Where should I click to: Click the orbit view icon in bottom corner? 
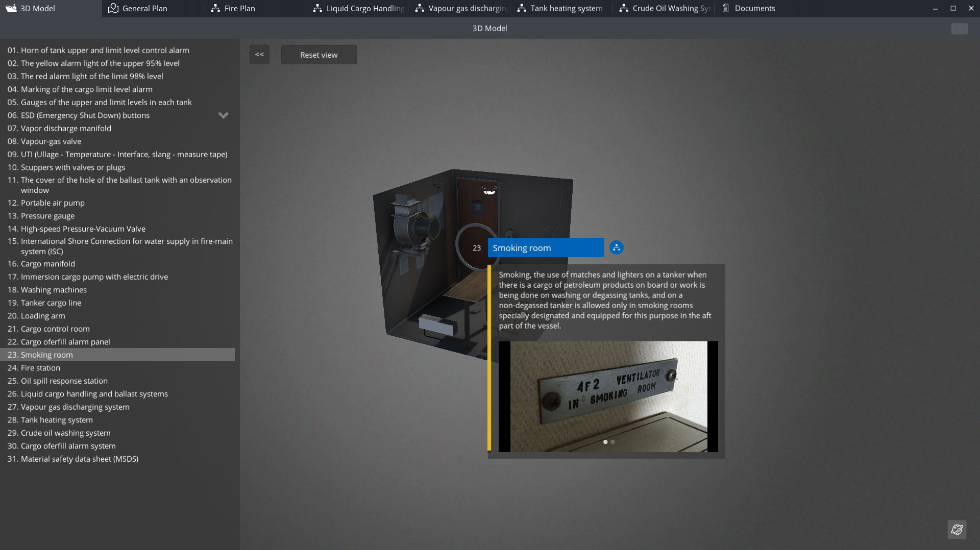coord(957,530)
